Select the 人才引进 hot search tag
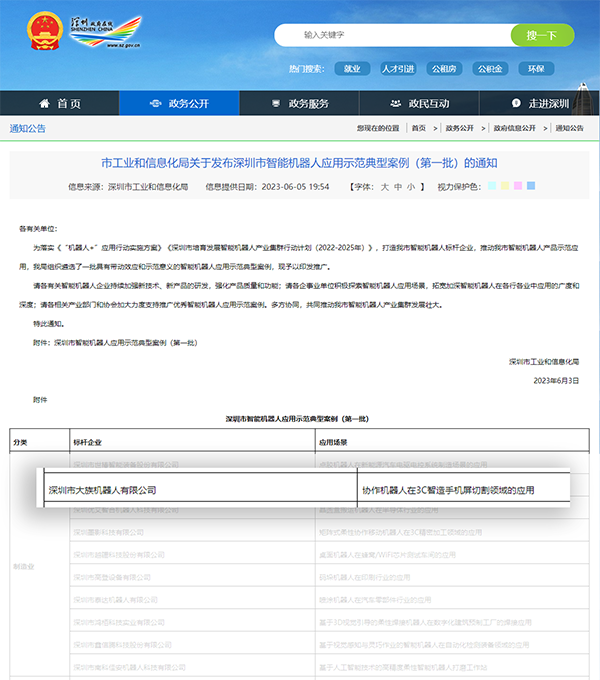Screen dimensions: 600x680 398,69
